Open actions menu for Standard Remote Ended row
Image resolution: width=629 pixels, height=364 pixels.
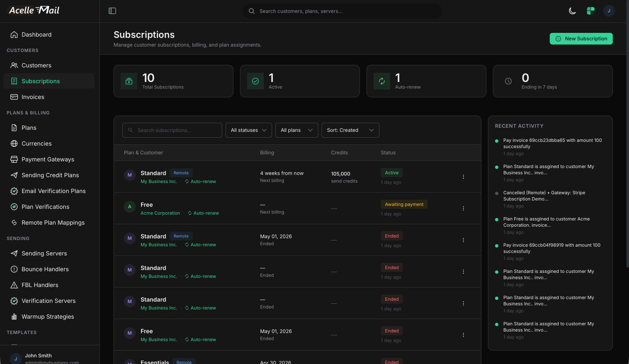pyautogui.click(x=463, y=240)
